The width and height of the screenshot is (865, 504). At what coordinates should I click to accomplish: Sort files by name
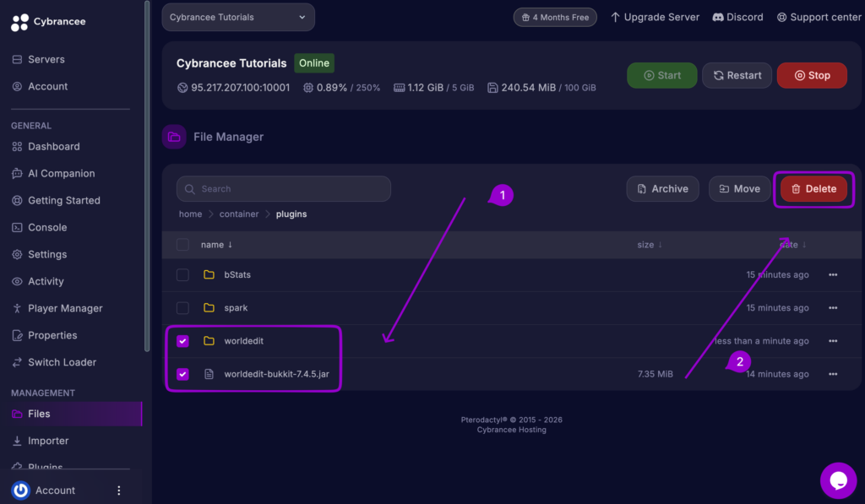click(216, 244)
